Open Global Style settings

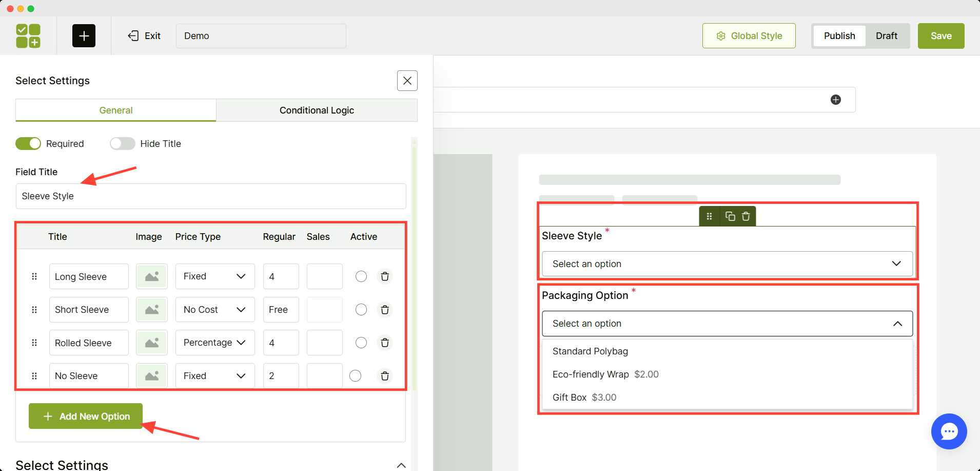click(749, 36)
